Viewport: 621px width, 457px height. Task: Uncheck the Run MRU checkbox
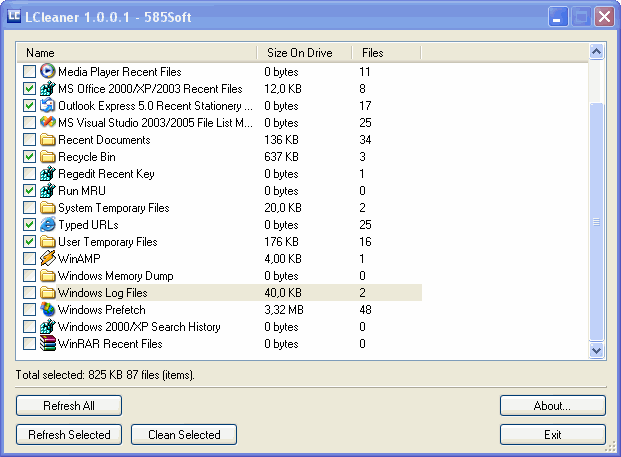(29, 191)
